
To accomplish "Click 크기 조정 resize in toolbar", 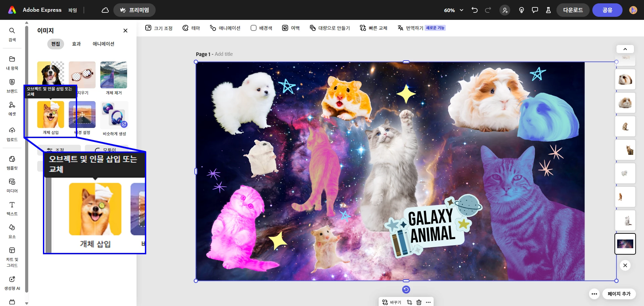I will (159, 28).
